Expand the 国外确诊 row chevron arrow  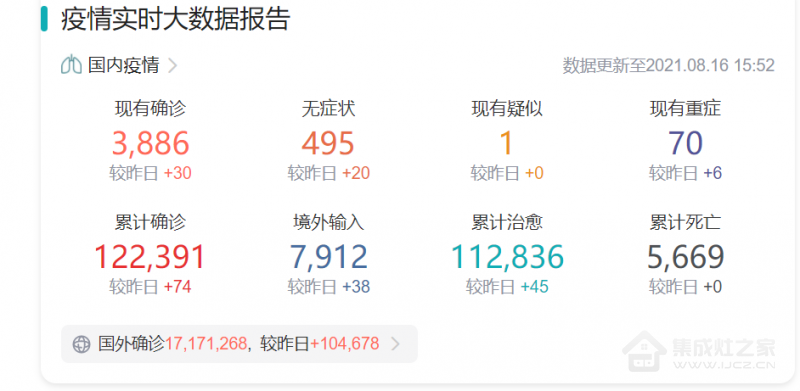[x=395, y=344]
